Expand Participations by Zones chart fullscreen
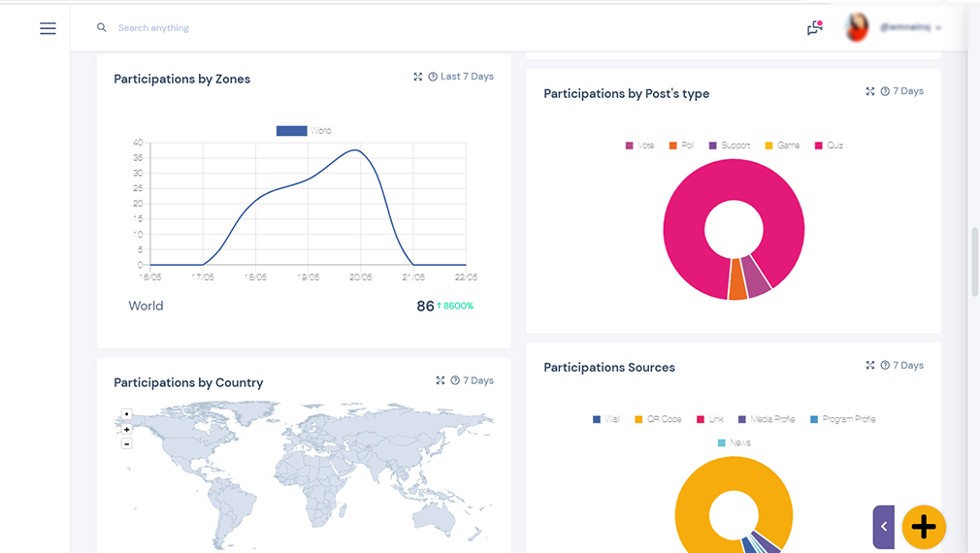This screenshot has height=553, width=980. tap(417, 77)
